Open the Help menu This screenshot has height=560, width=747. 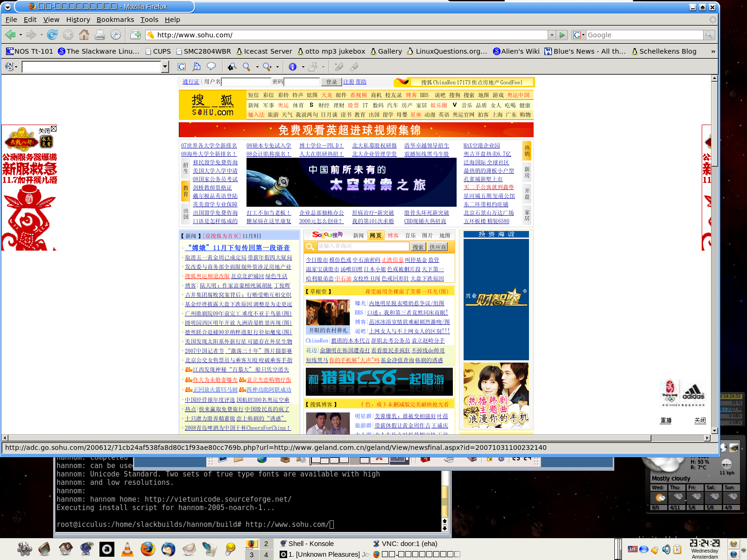(x=172, y=20)
